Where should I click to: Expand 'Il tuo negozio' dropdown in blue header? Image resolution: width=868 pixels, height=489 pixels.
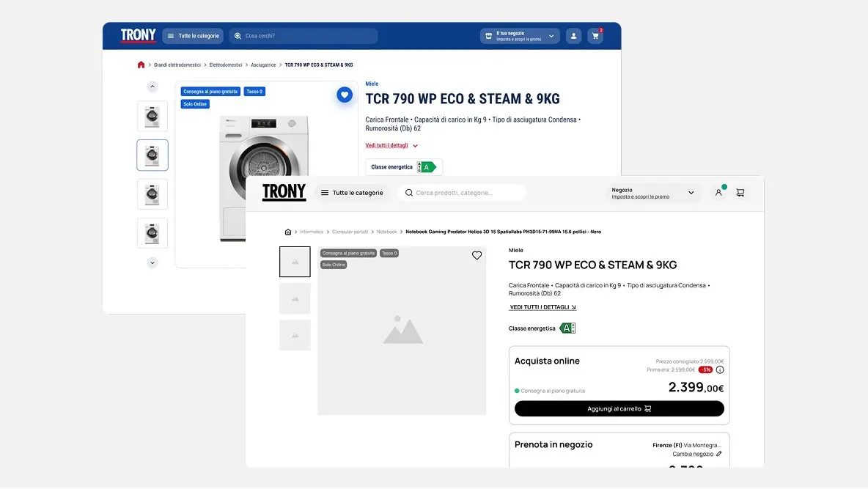pos(520,36)
